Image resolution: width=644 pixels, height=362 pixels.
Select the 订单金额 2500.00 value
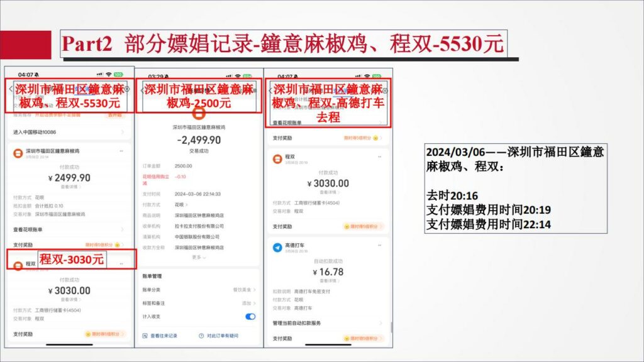183,166
